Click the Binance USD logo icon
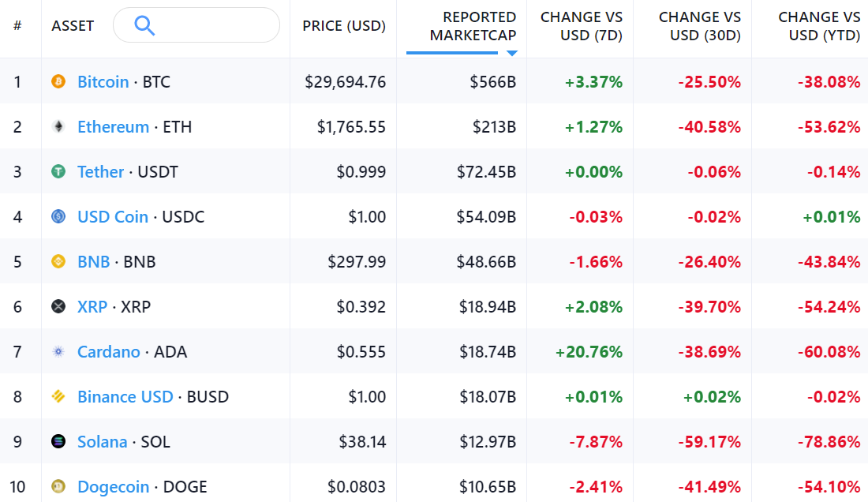This screenshot has height=502, width=868. point(58,396)
